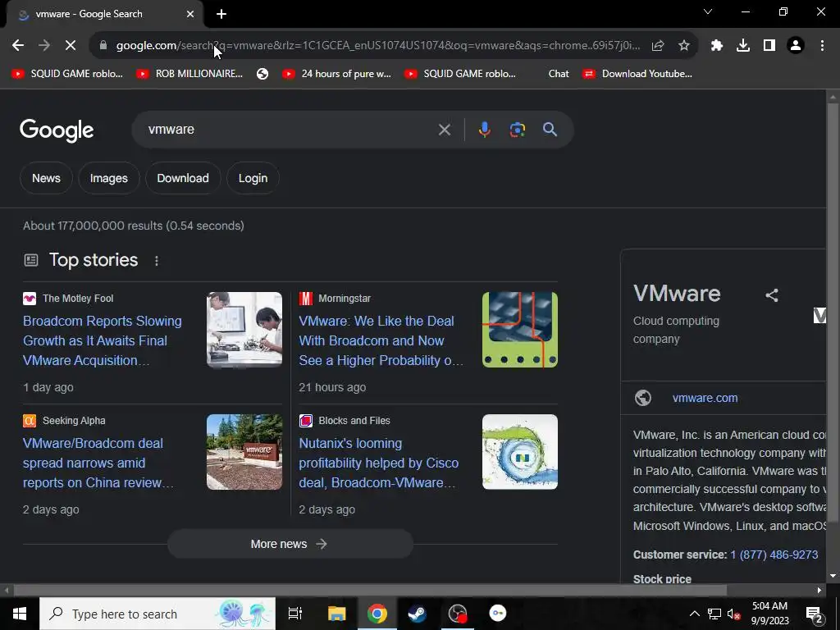Open OBS Studio from the taskbar
840x630 pixels.
[458, 614]
